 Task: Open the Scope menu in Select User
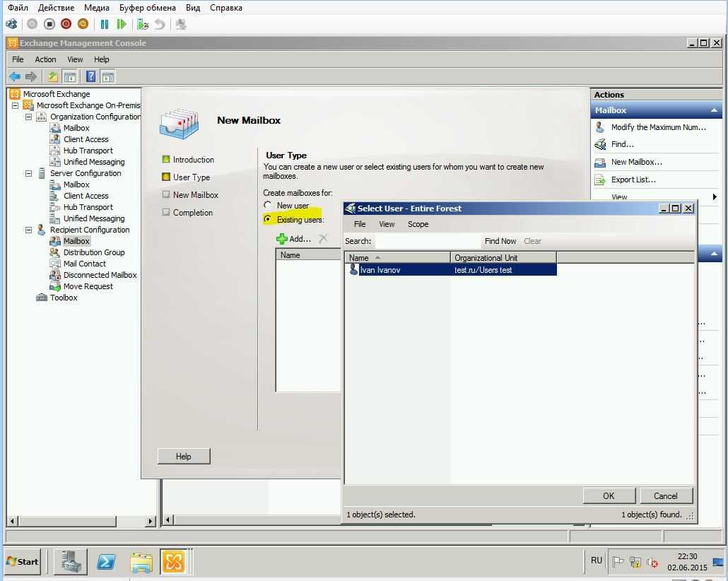418,224
